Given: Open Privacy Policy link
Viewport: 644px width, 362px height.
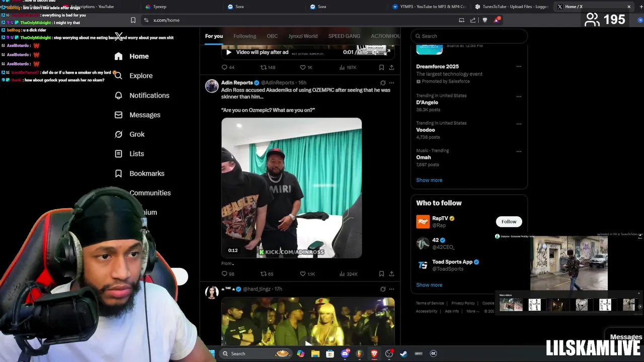Looking at the screenshot, I should click(x=463, y=303).
